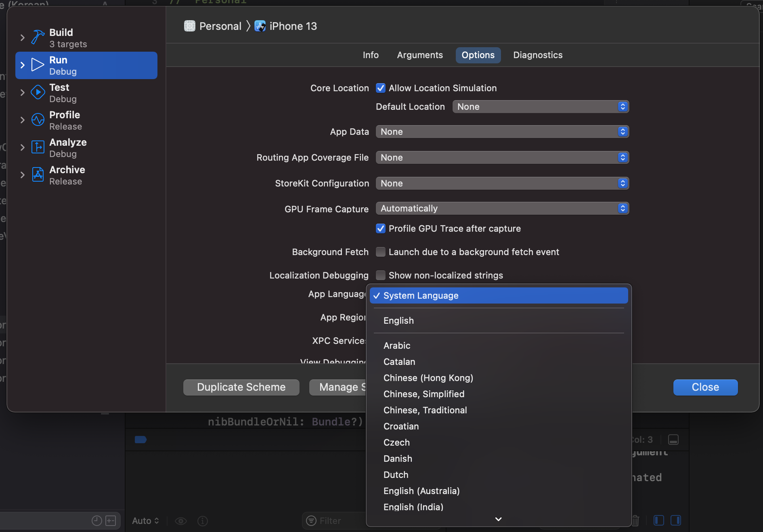The image size is (763, 532).
Task: Open the Default Location dropdown
Action: (541, 107)
